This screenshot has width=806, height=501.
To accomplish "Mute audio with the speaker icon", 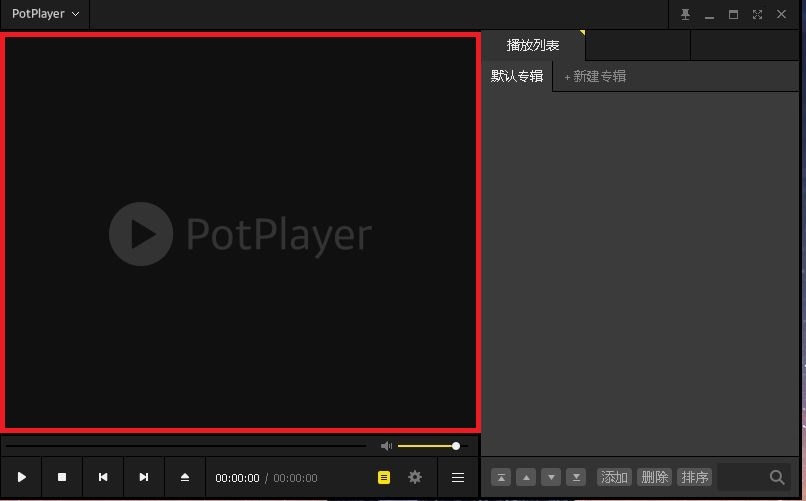I will 386,446.
